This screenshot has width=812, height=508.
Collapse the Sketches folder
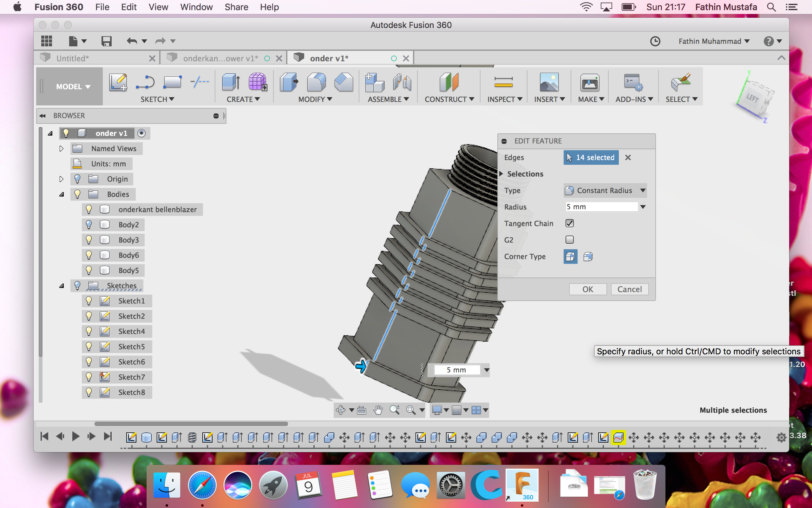pos(62,286)
